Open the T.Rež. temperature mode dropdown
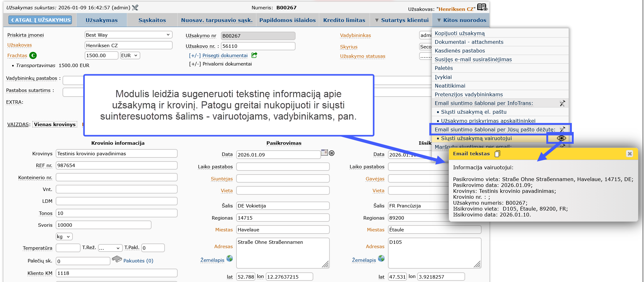The image size is (644, 282). (x=110, y=248)
